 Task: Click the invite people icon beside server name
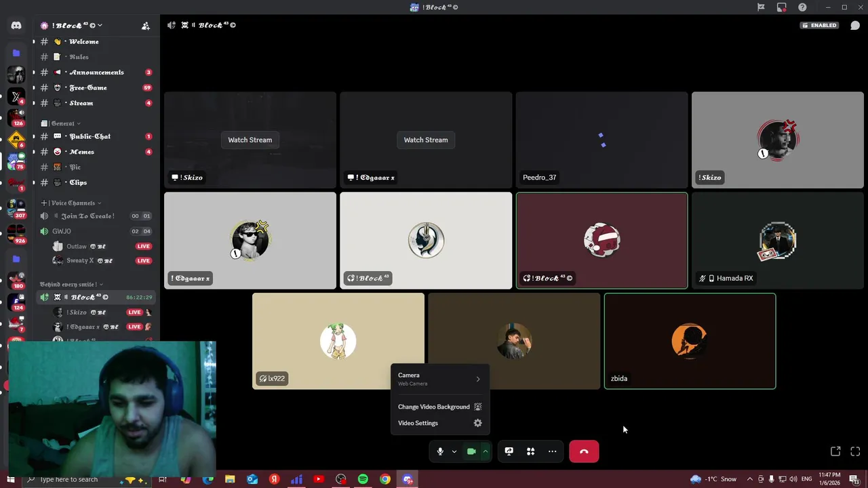(146, 26)
